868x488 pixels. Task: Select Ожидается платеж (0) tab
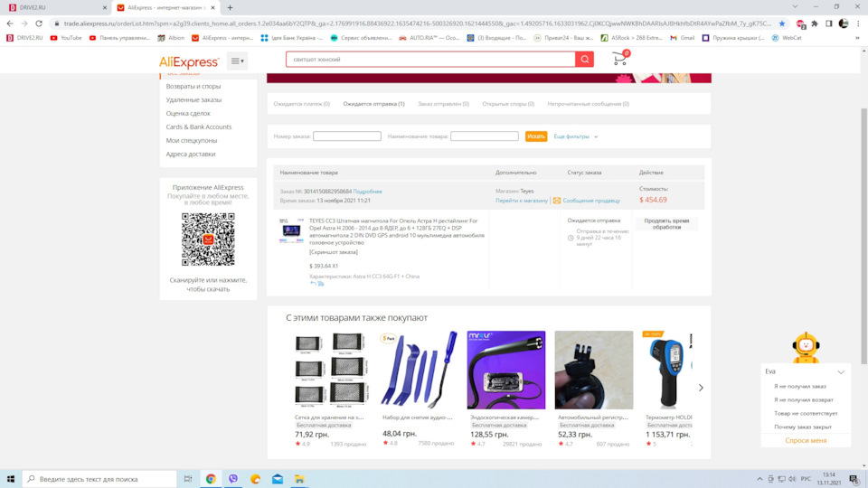tap(302, 103)
